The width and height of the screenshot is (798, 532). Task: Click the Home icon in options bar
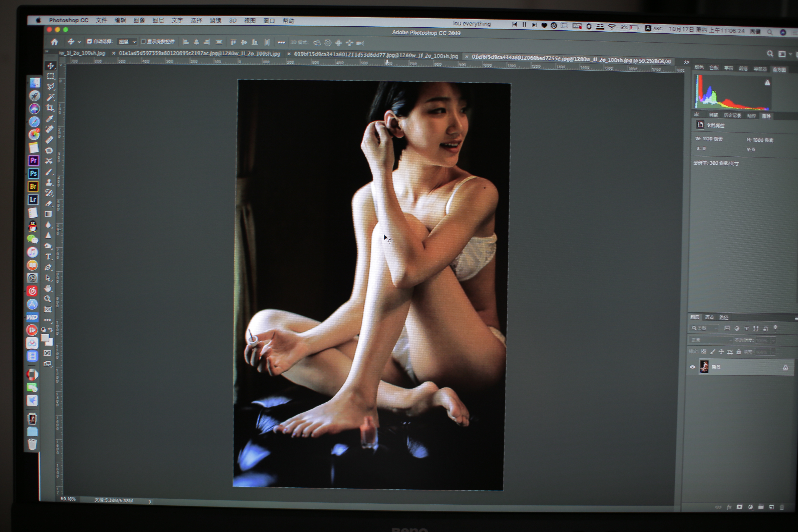click(x=54, y=42)
